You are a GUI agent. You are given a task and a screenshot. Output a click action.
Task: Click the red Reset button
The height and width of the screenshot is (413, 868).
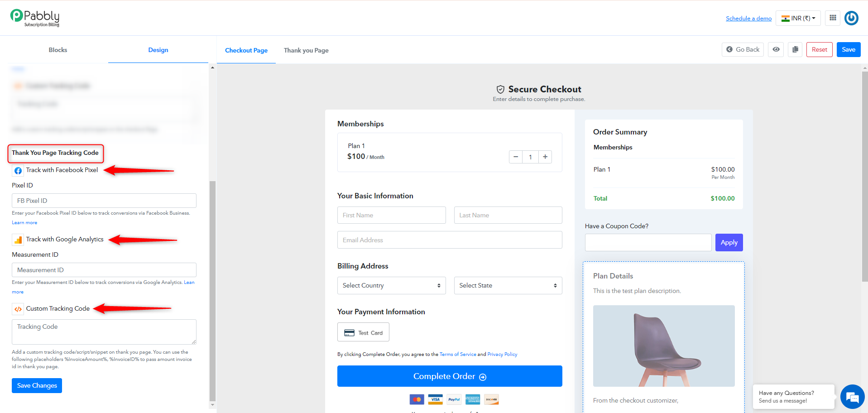pyautogui.click(x=819, y=49)
